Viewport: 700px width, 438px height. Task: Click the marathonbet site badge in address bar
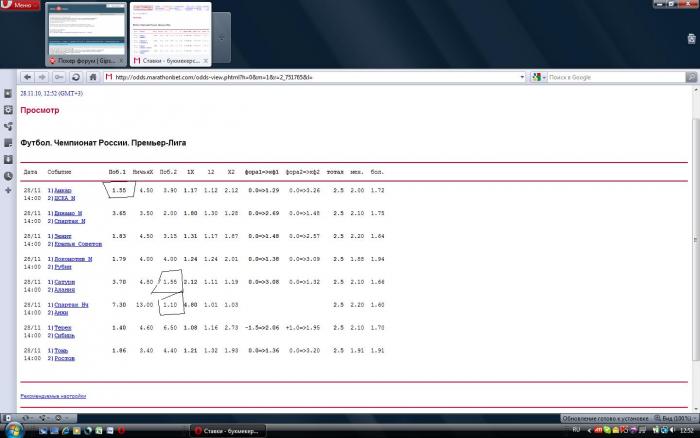[x=109, y=77]
